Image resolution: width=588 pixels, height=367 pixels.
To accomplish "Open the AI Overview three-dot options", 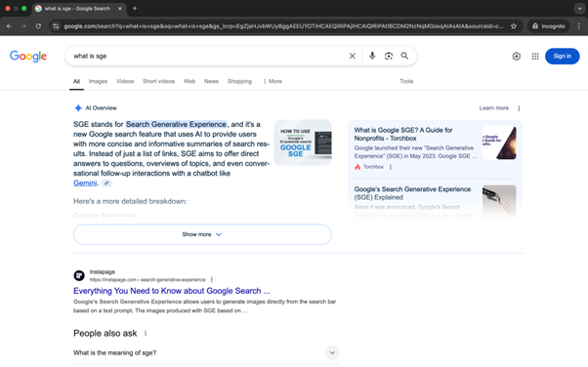I will point(519,108).
